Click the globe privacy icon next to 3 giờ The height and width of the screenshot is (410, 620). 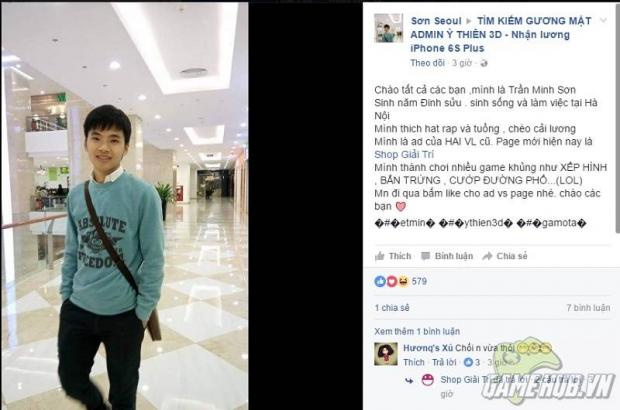pos(484,63)
